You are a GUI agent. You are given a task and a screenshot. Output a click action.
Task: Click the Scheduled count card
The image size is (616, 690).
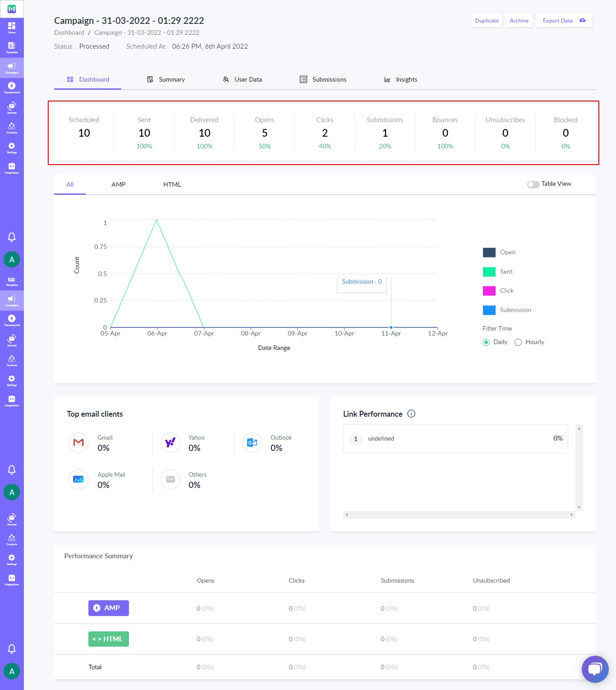(x=84, y=133)
